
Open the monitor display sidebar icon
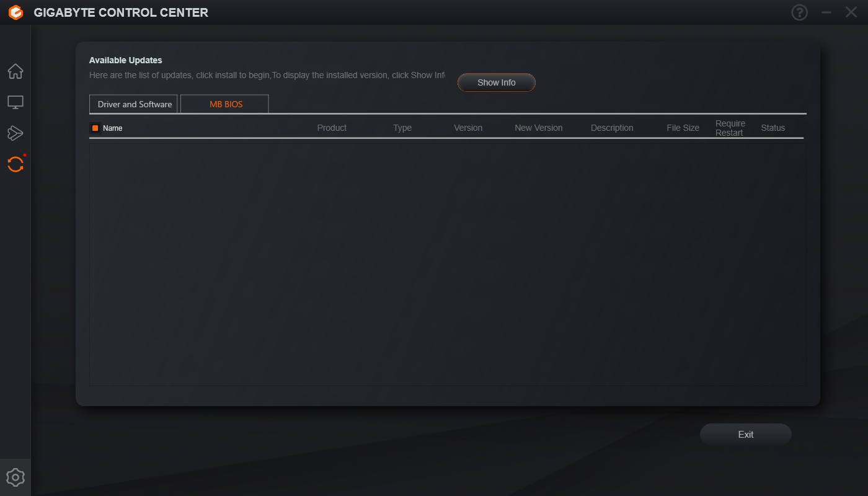pyautogui.click(x=15, y=102)
